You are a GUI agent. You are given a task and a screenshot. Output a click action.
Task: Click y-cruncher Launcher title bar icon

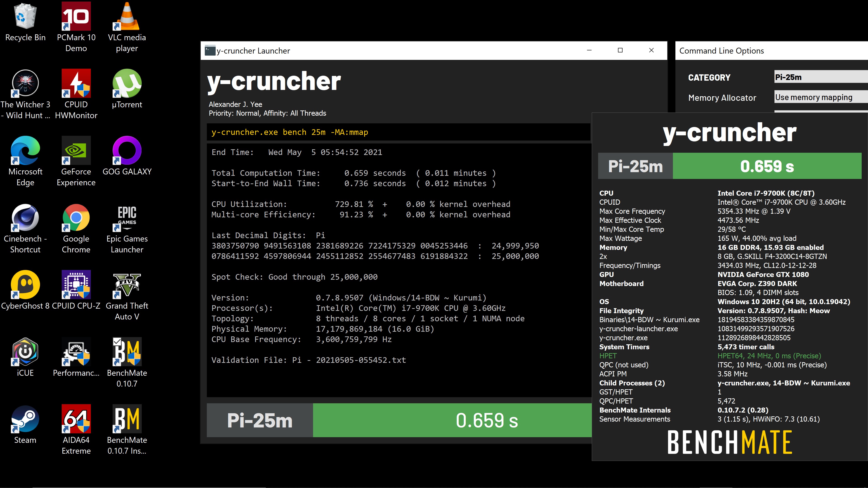click(x=210, y=51)
